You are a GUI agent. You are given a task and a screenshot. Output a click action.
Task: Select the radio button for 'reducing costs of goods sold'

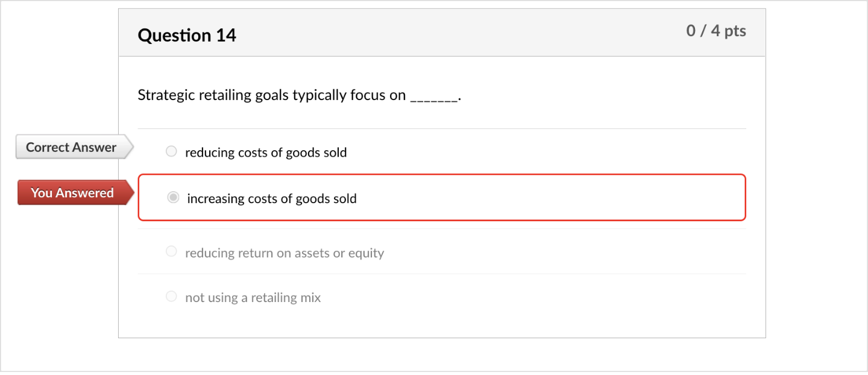pos(171,151)
